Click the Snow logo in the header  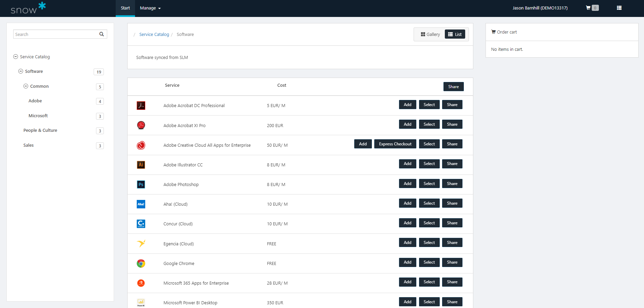[28, 8]
